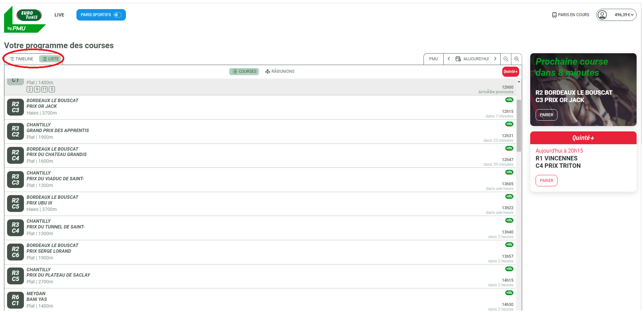Select the Réunions tab

click(x=280, y=71)
